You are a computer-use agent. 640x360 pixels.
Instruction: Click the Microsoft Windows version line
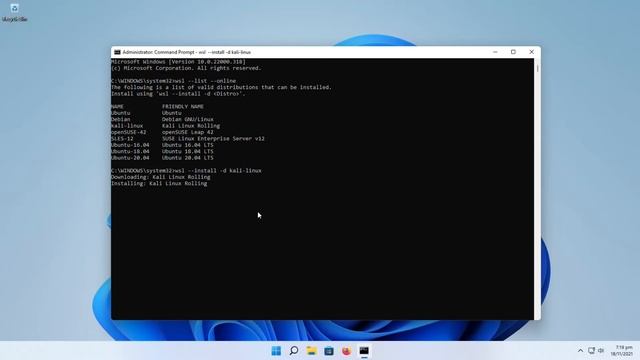point(178,62)
